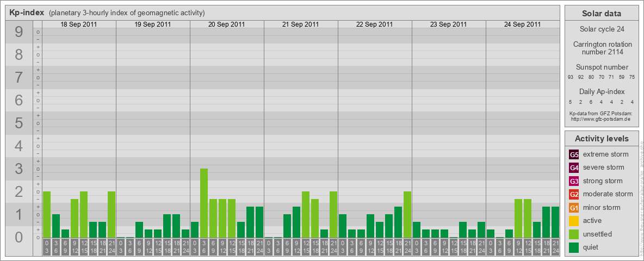The height and width of the screenshot is (261, 644).
Task: Click the 'extreme storm' legend label
Action: [x=606, y=154]
